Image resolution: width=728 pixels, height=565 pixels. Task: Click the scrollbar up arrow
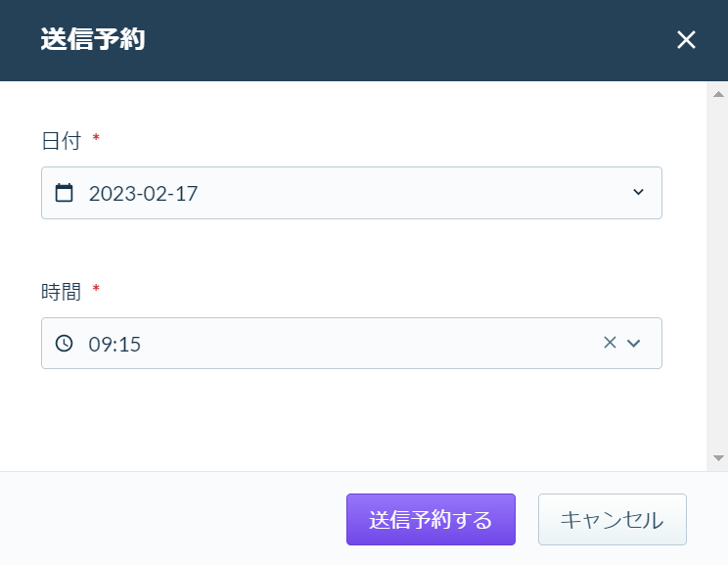[718, 94]
